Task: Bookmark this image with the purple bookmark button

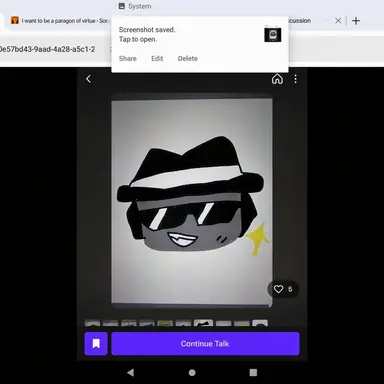Action: pos(96,344)
